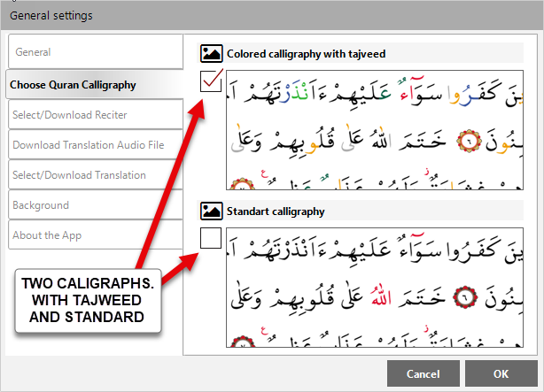This screenshot has width=544, height=392.
Task: Open Download Translation Audio File section
Action: 96,145
